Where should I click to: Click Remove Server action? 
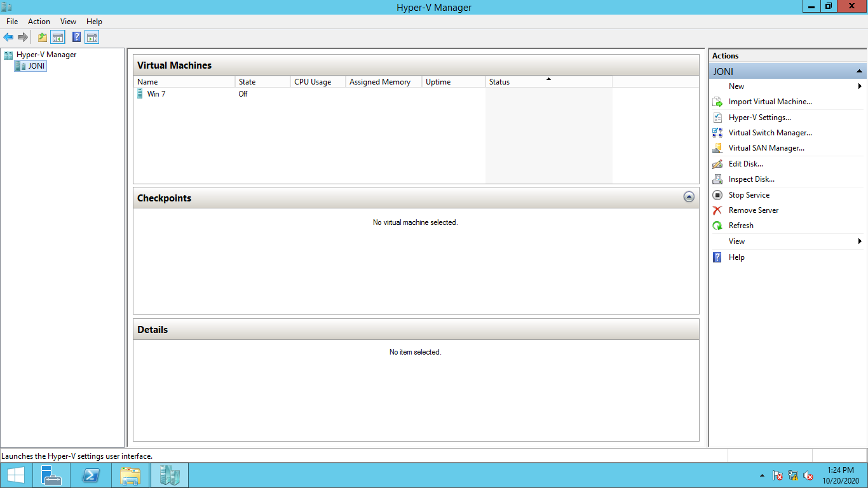(754, 210)
